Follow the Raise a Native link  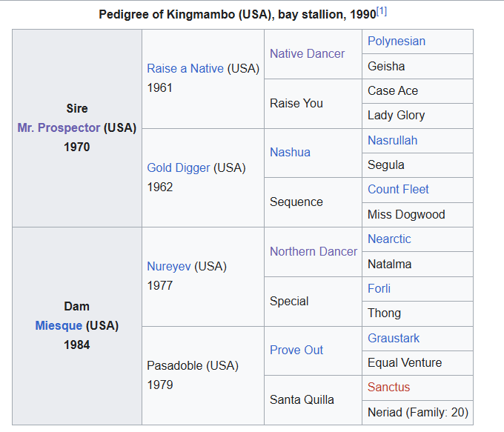tap(185, 68)
